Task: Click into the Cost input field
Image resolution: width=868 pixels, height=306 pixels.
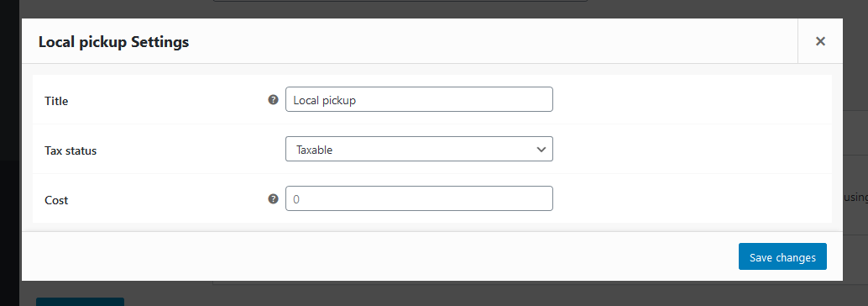Action: 419,198
